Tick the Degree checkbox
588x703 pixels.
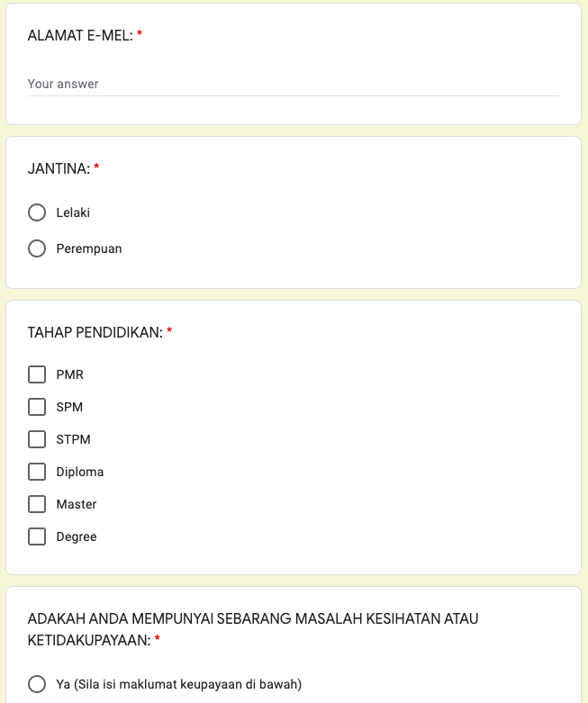pyautogui.click(x=37, y=536)
